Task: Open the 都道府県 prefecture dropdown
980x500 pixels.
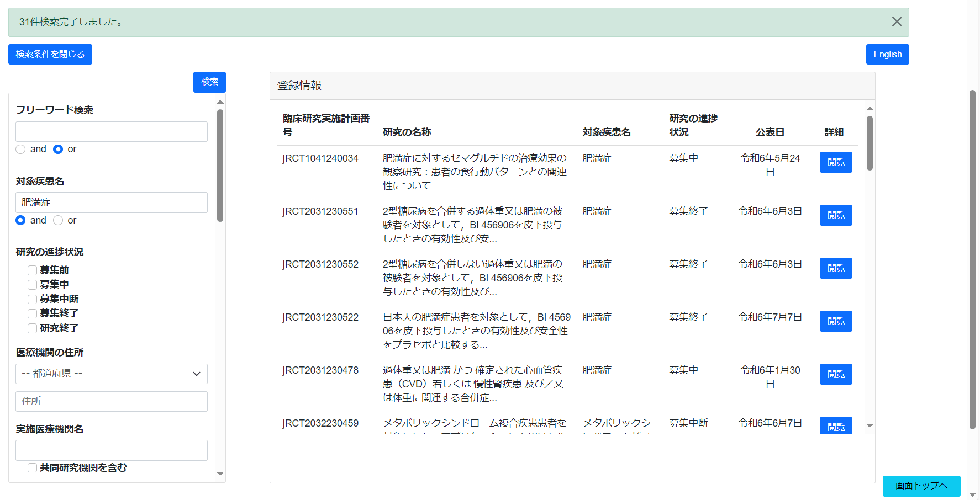Action: click(111, 374)
